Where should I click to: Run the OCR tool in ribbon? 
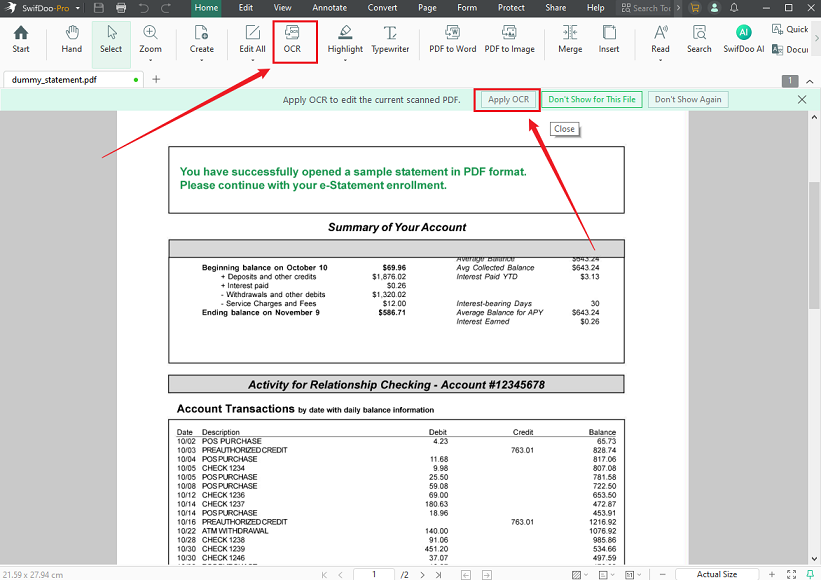(x=292, y=39)
